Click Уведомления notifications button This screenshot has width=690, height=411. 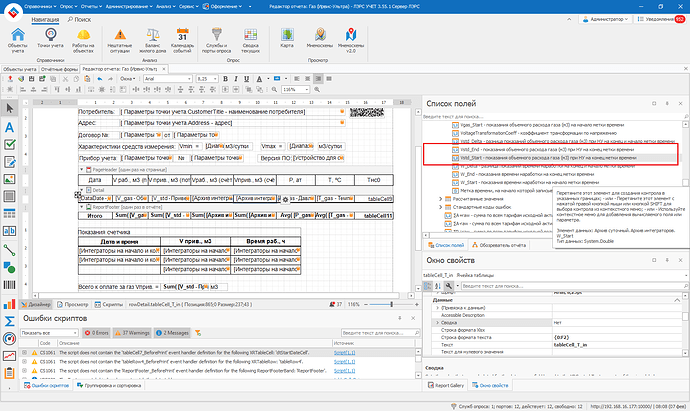tap(660, 19)
